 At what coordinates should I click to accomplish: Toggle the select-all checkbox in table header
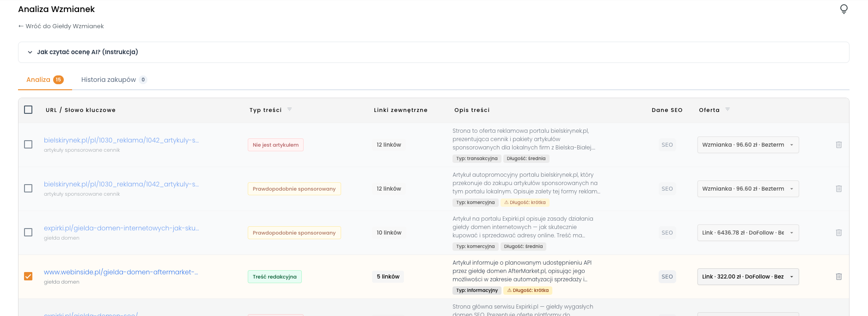[28, 110]
